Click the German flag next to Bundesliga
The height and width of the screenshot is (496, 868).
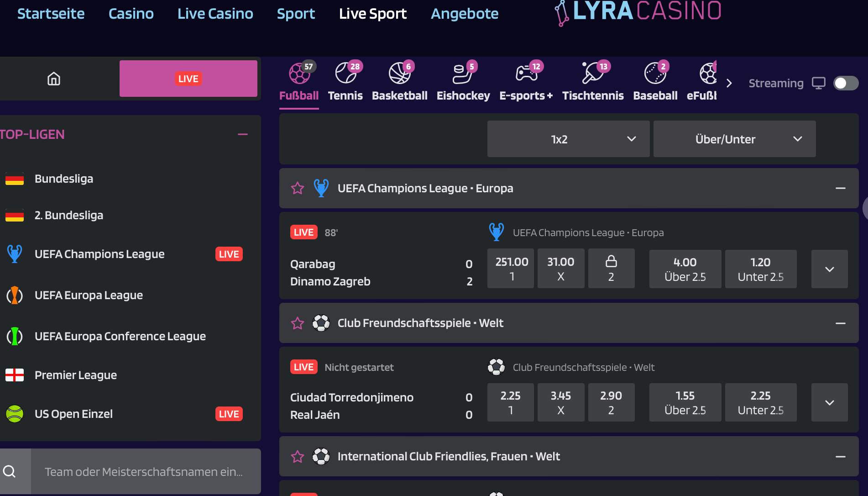pyautogui.click(x=15, y=179)
